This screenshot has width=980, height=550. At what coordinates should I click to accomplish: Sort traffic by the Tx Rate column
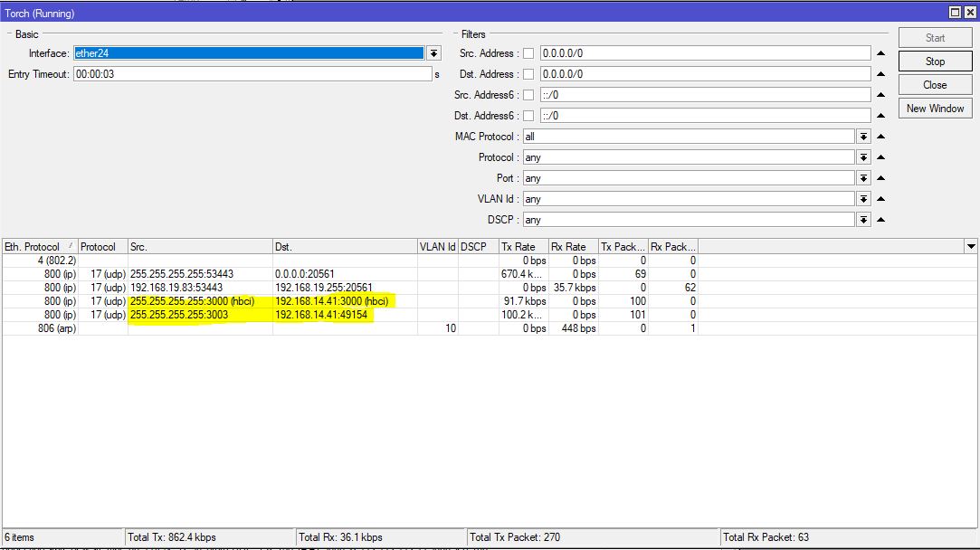coord(518,245)
